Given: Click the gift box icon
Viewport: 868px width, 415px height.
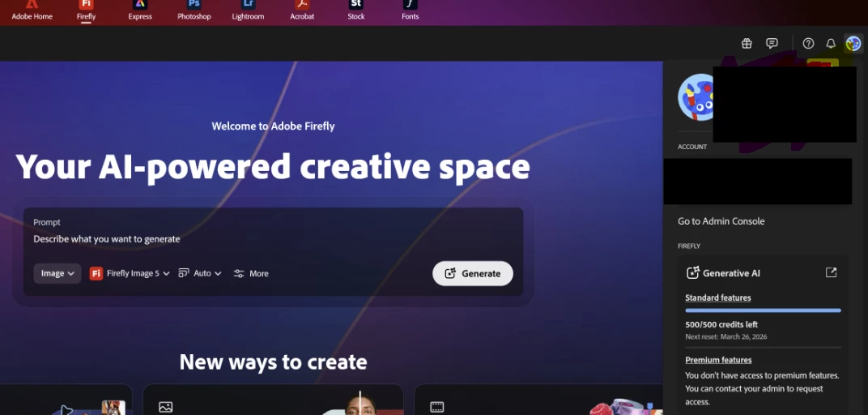Looking at the screenshot, I should 747,43.
